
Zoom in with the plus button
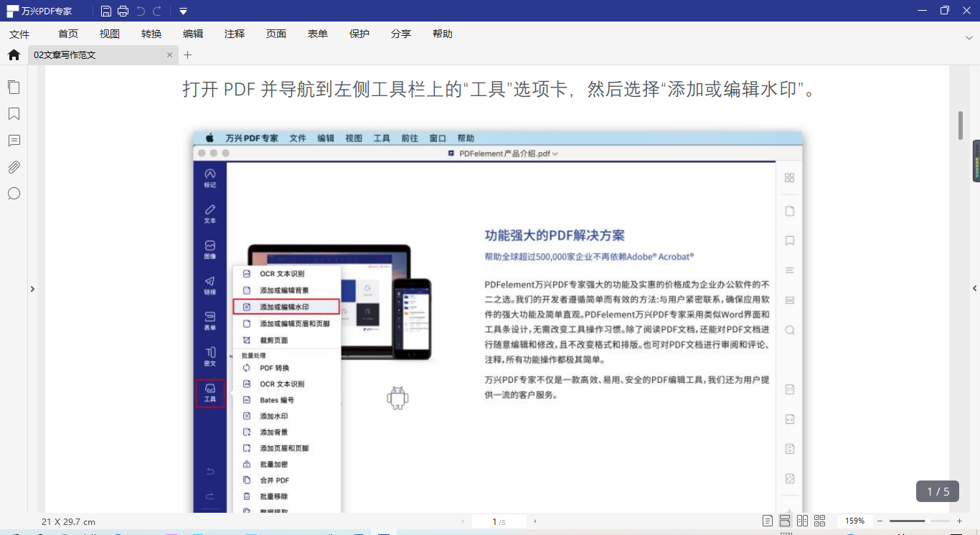click(959, 521)
